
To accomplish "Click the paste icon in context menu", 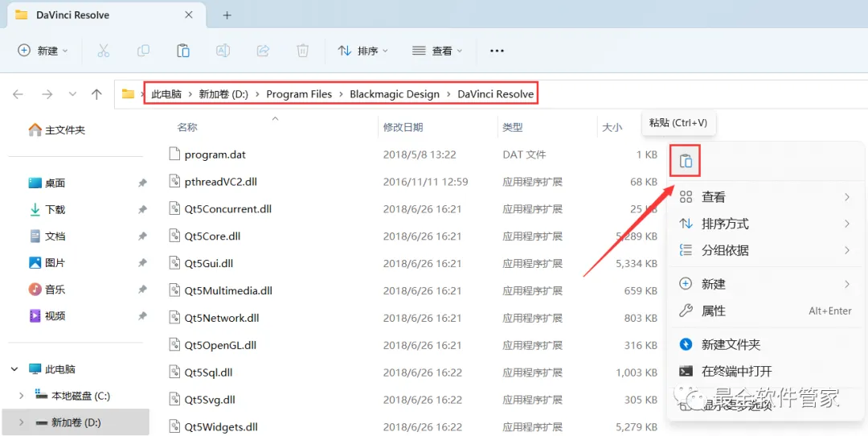I will 686,161.
